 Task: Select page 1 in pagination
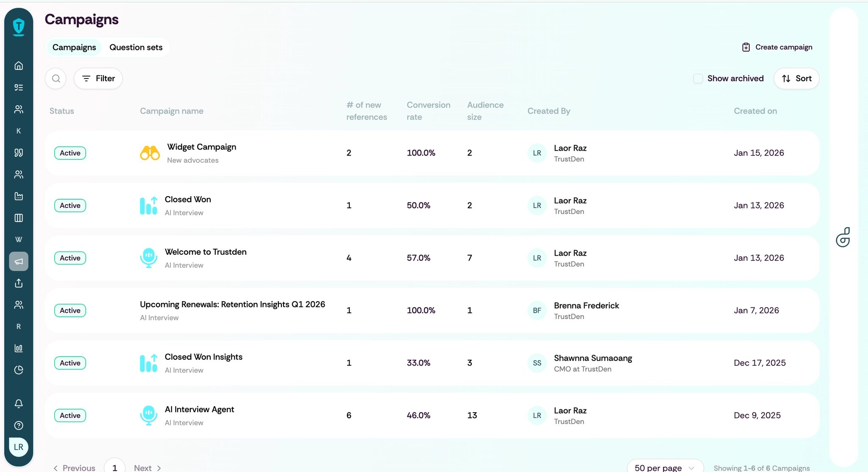pyautogui.click(x=114, y=467)
